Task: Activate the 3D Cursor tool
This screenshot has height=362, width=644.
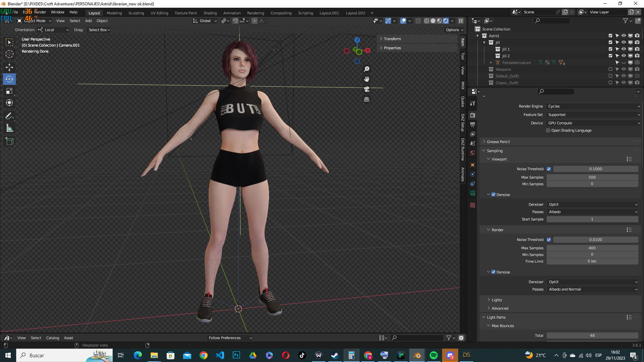Action: tap(9, 54)
